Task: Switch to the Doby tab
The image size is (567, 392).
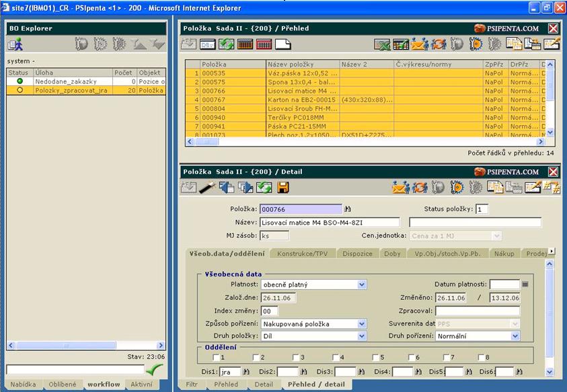Action: click(x=392, y=253)
